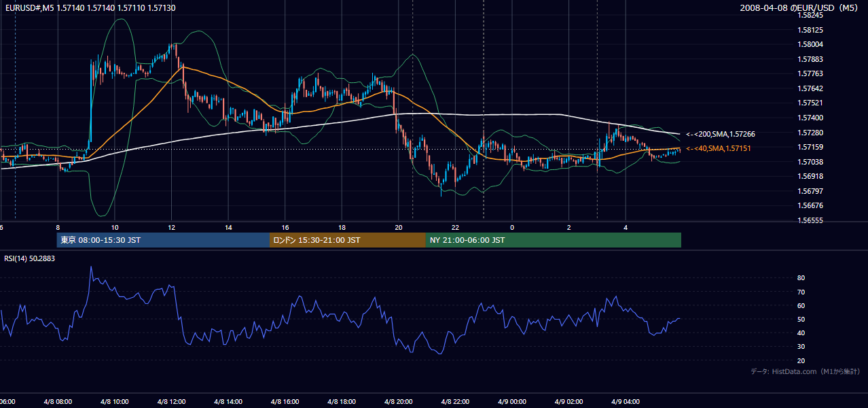The width and height of the screenshot is (868, 408).
Task: Open the HistData.com data source credit
Action: click(806, 371)
